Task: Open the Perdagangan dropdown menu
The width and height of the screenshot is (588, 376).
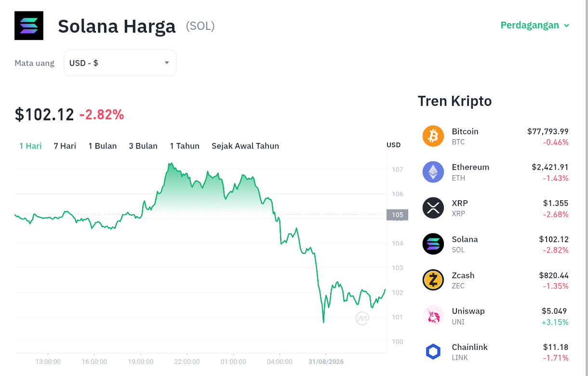Action: pyautogui.click(x=535, y=25)
